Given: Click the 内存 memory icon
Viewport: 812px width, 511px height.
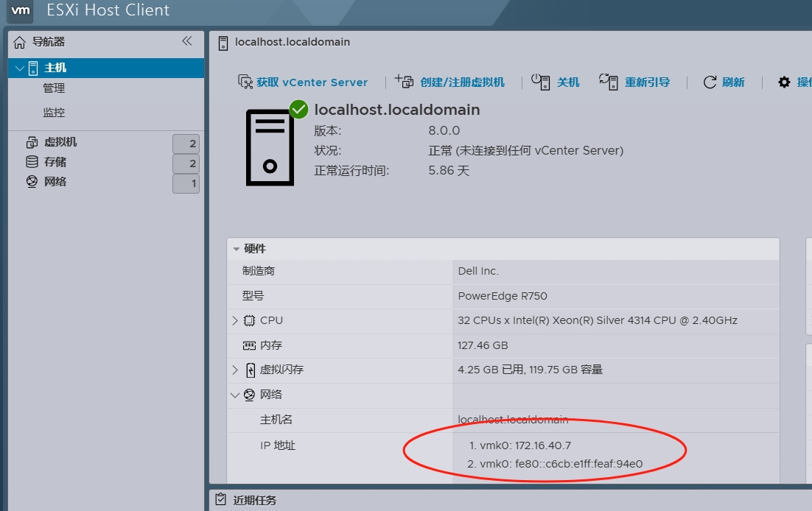Looking at the screenshot, I should pyautogui.click(x=249, y=345).
